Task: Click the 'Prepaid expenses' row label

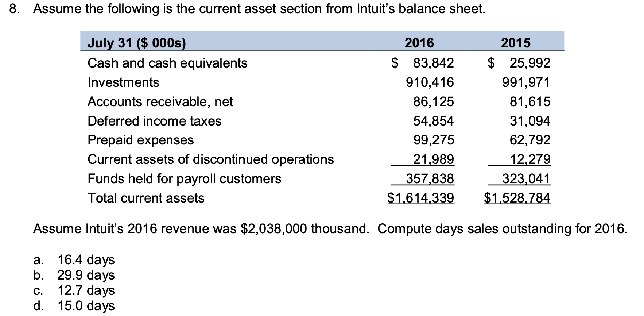Action: pyautogui.click(x=141, y=140)
